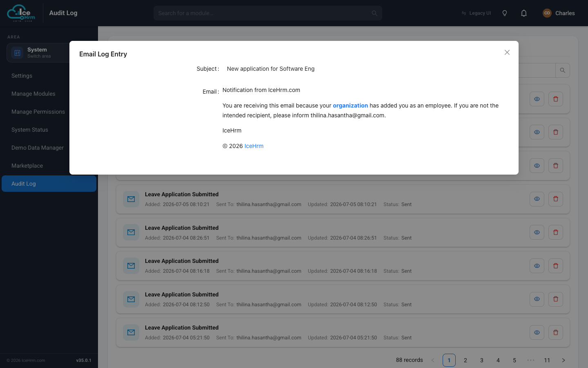588x368 pixels.
Task: Go to pagination page 2
Action: tap(465, 360)
